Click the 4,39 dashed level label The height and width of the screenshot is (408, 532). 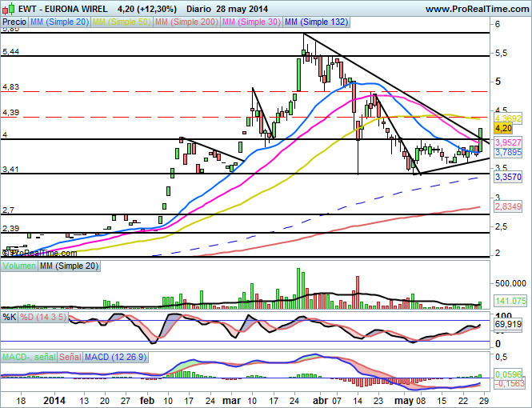[x=10, y=113]
